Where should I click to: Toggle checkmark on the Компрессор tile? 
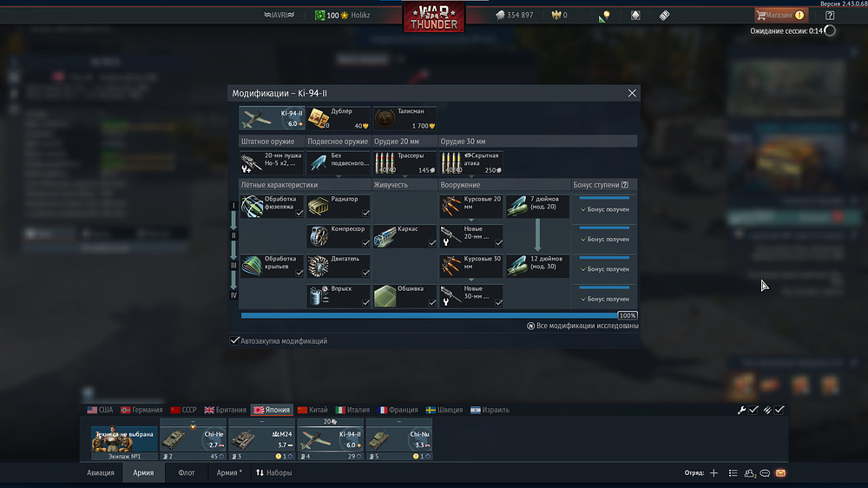[x=366, y=242]
